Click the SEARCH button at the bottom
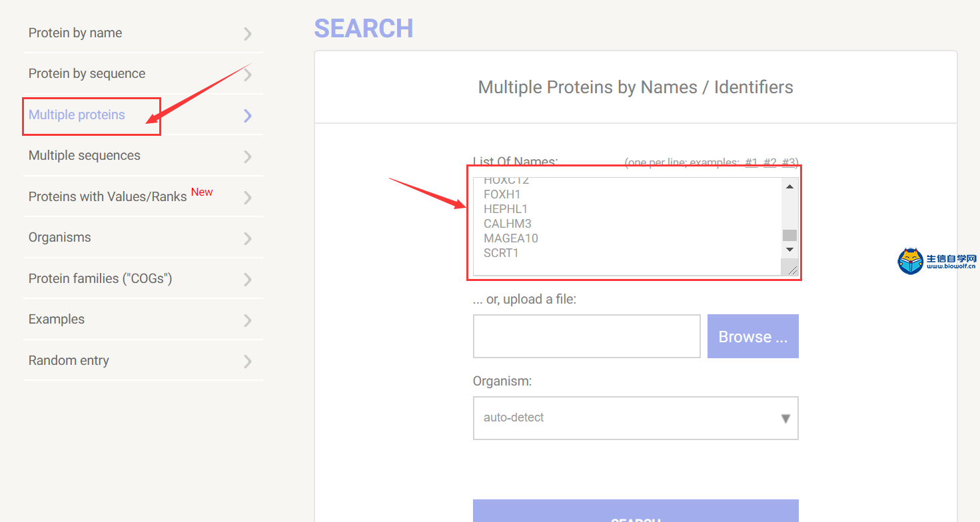Image resolution: width=980 pixels, height=522 pixels. pyautogui.click(x=636, y=511)
